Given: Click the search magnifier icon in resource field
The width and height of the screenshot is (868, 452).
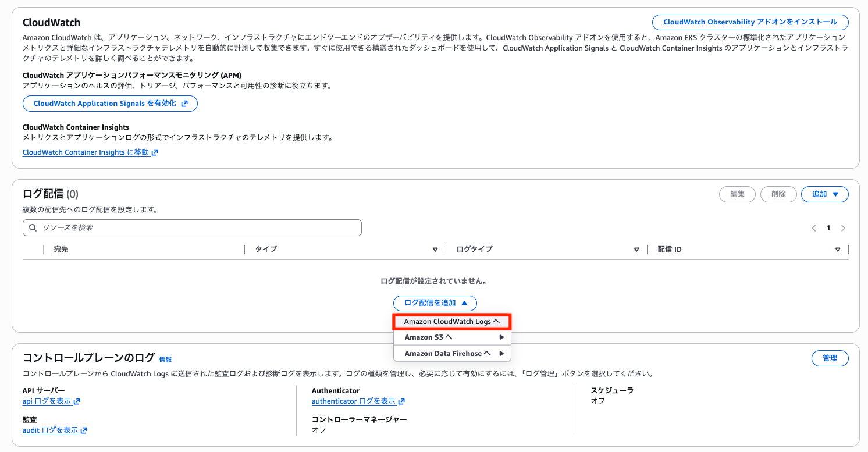Looking at the screenshot, I should [x=33, y=227].
